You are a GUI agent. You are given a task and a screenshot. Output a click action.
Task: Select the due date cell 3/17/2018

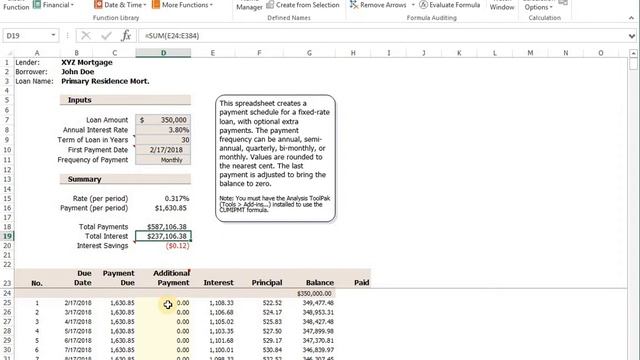(76, 312)
